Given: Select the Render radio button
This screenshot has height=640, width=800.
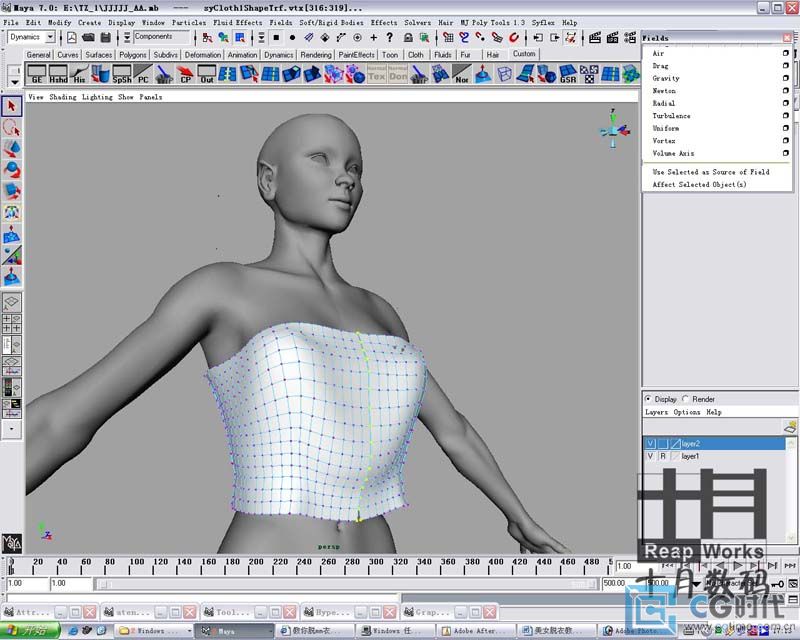Looking at the screenshot, I should click(x=686, y=399).
